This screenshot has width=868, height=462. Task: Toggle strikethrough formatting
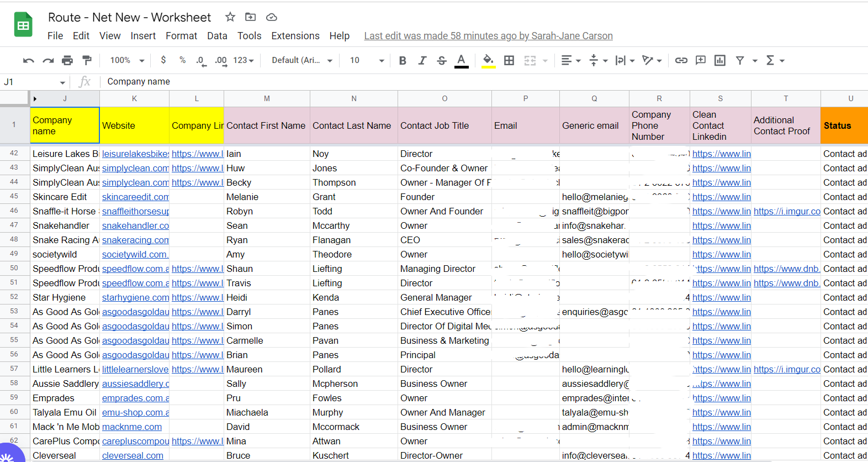point(441,60)
